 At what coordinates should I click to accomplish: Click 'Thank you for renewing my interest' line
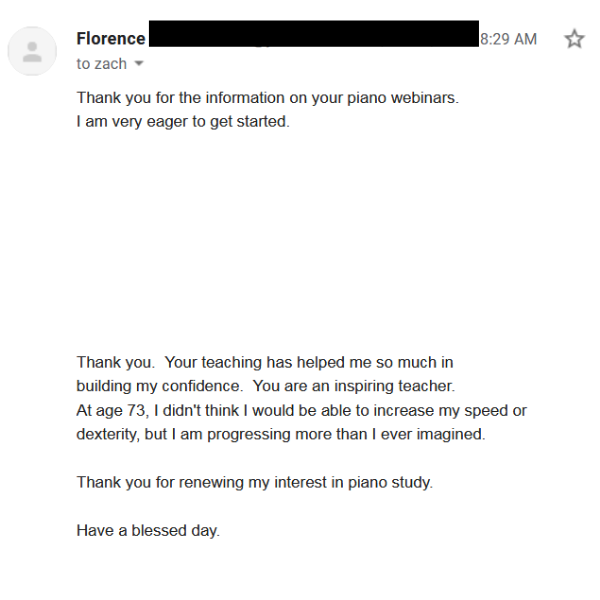click(x=254, y=482)
